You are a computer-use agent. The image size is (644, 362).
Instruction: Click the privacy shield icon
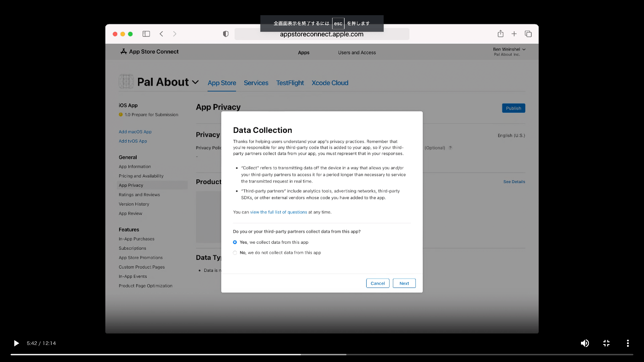click(225, 34)
